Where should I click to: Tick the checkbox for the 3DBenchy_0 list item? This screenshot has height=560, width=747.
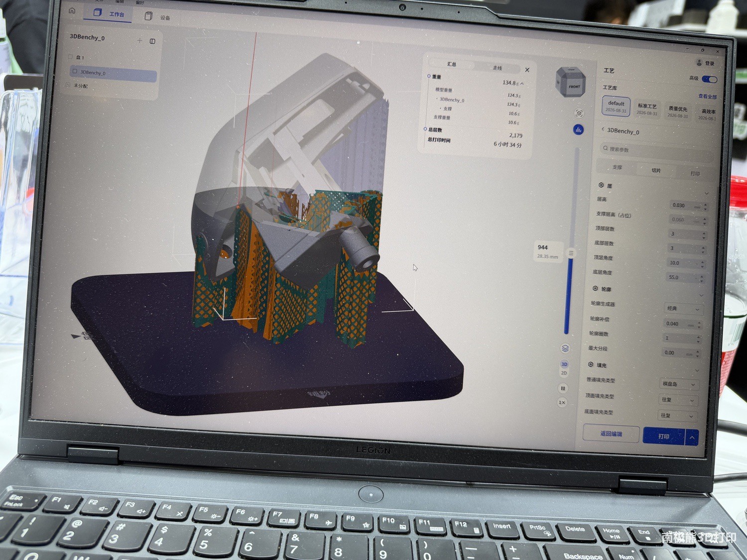(x=75, y=71)
